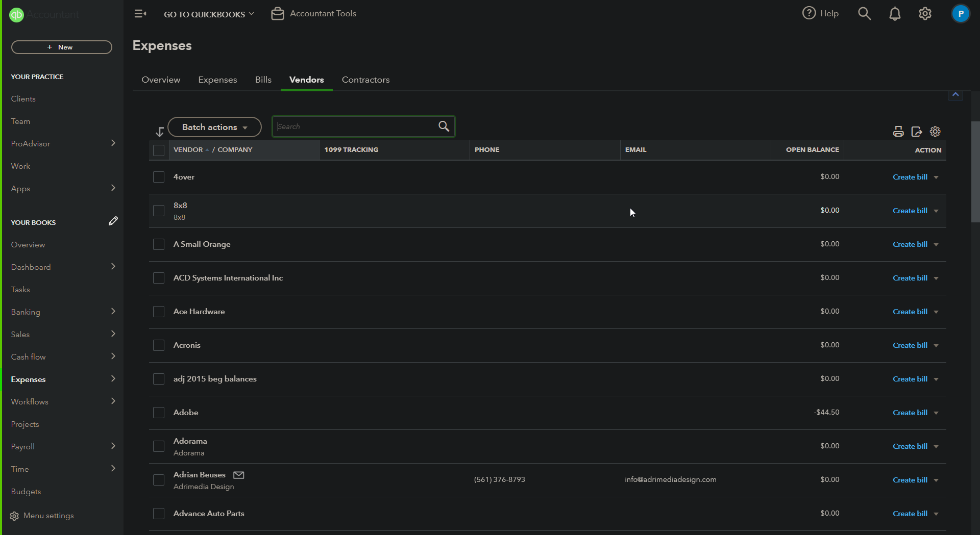Click the info@adrimediadesign.com email cell
The height and width of the screenshot is (535, 980).
tap(671, 479)
